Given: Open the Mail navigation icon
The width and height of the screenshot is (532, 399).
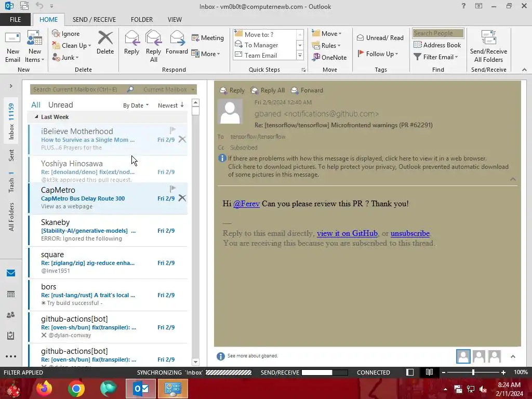Looking at the screenshot, I should (11, 273).
